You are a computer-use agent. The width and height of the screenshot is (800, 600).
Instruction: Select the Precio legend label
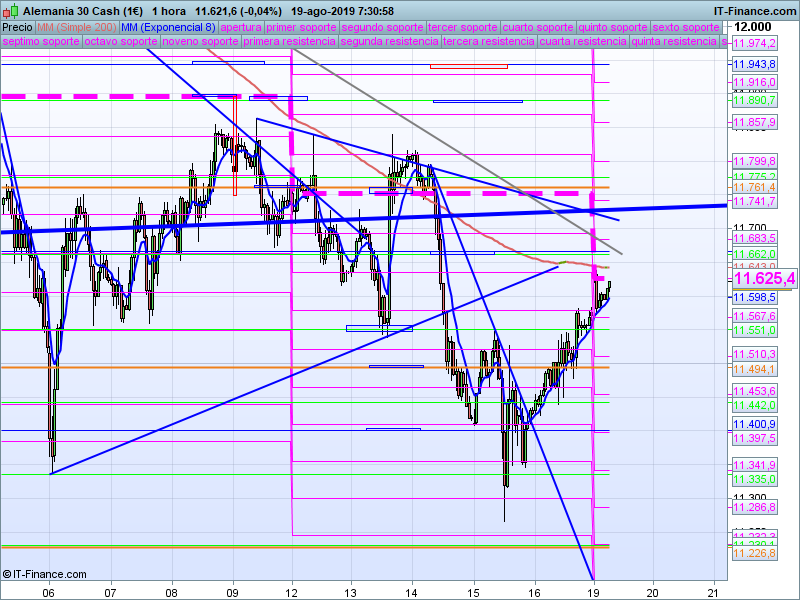(17, 27)
